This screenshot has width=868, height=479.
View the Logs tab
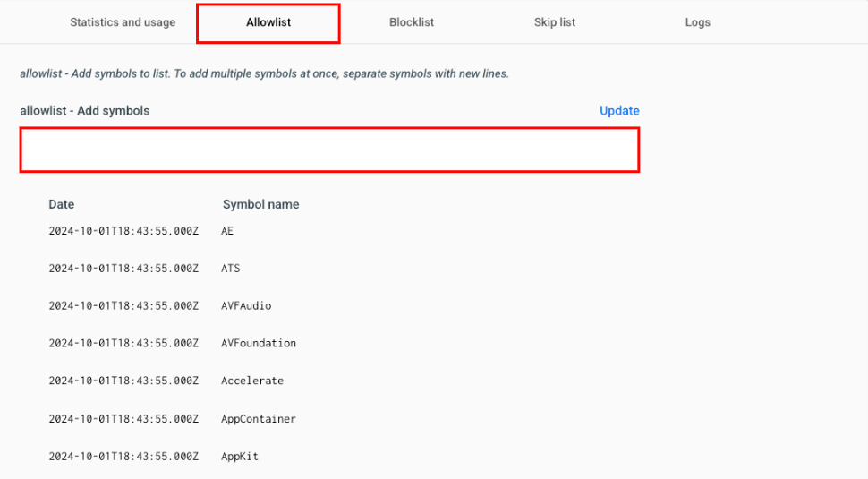[697, 22]
